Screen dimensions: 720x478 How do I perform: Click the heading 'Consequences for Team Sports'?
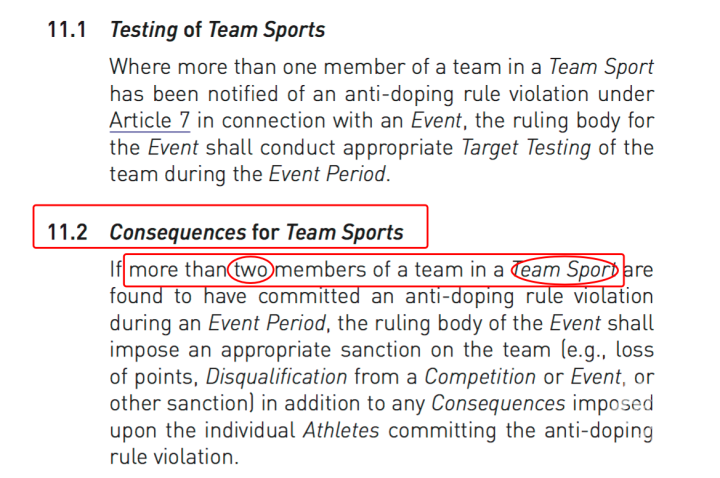(256, 233)
